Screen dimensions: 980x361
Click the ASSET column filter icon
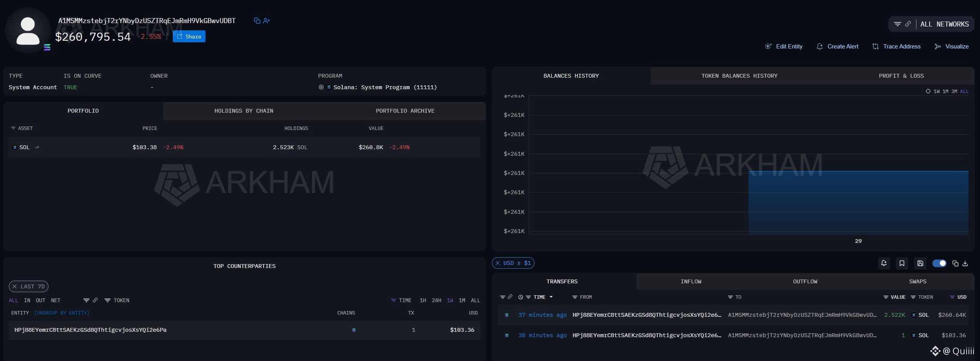[x=13, y=128]
